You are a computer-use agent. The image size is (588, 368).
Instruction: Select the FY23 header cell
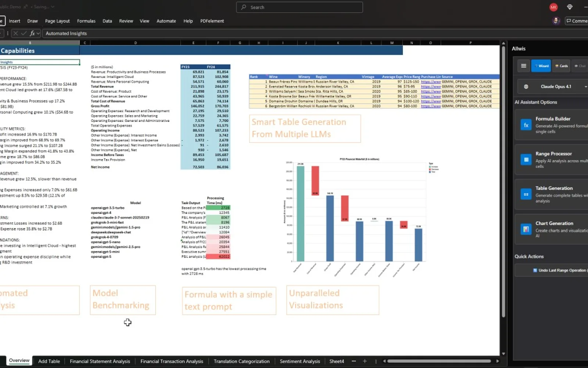pos(193,67)
